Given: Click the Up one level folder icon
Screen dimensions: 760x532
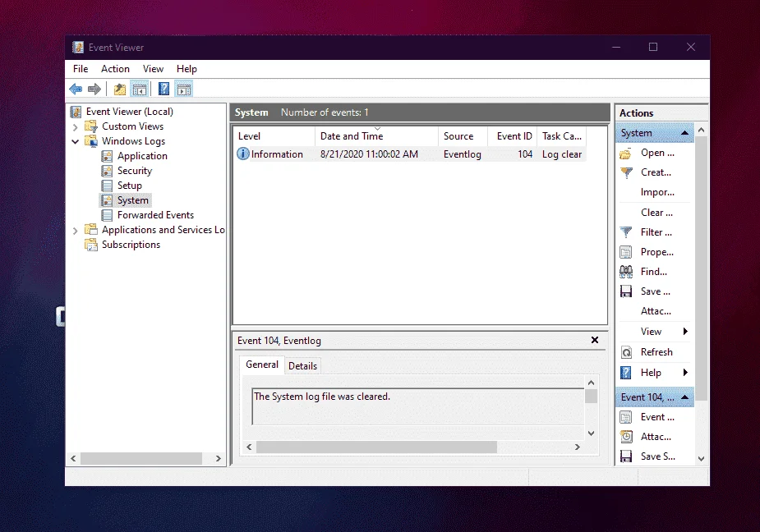Looking at the screenshot, I should coord(120,89).
